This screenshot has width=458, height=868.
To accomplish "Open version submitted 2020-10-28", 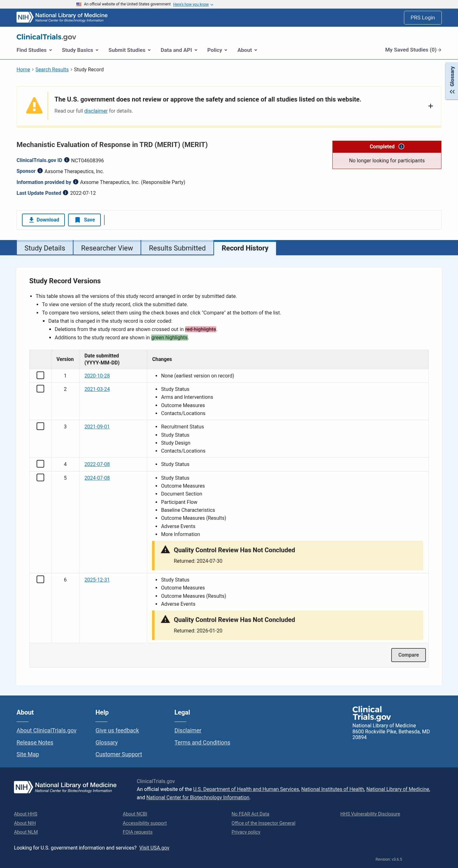I will 97,376.
